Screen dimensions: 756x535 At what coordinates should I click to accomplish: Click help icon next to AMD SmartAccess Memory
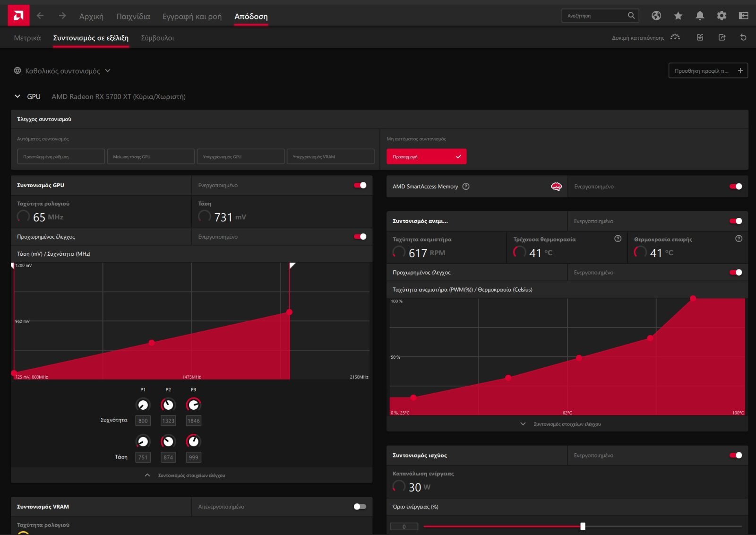click(x=466, y=186)
